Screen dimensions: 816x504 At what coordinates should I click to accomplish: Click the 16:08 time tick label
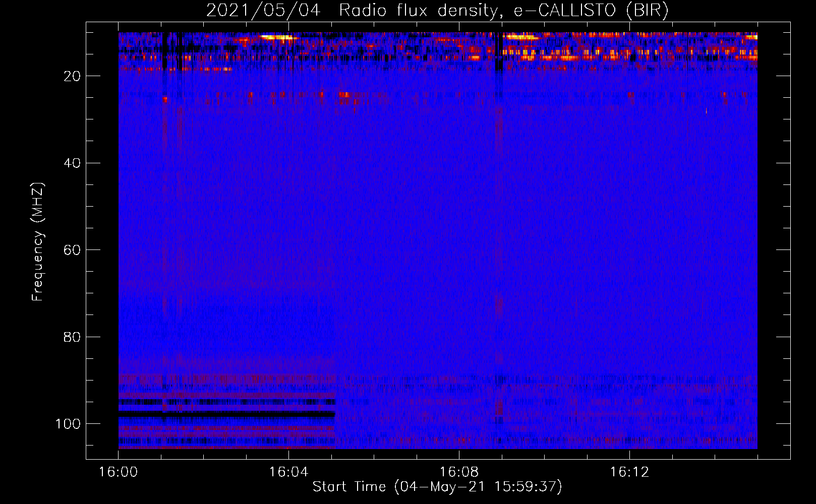click(x=459, y=472)
